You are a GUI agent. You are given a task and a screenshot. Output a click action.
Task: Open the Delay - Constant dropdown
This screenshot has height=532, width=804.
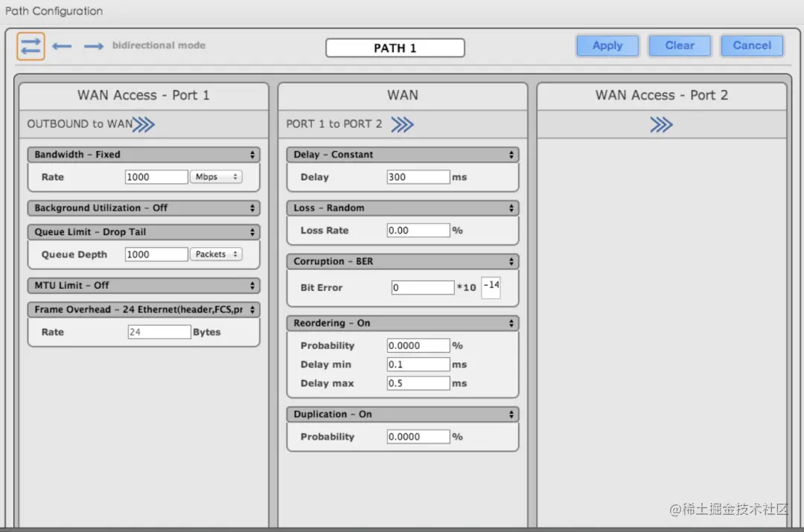[x=403, y=155]
